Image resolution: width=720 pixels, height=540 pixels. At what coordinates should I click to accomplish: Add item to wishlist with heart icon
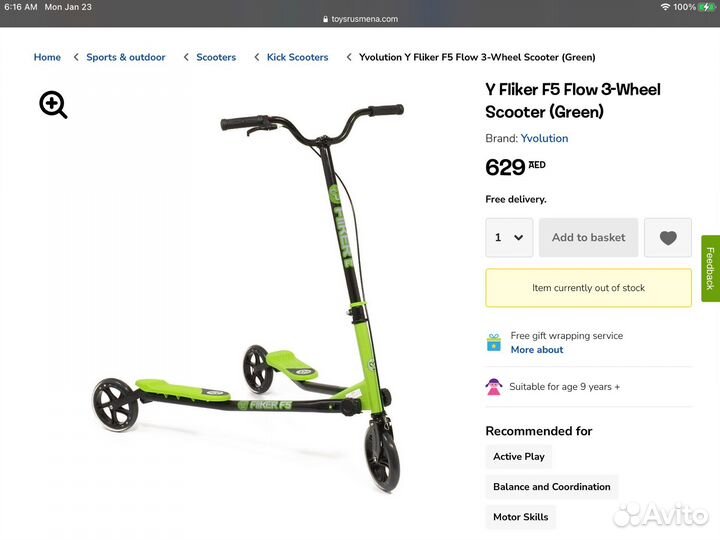pyautogui.click(x=668, y=237)
